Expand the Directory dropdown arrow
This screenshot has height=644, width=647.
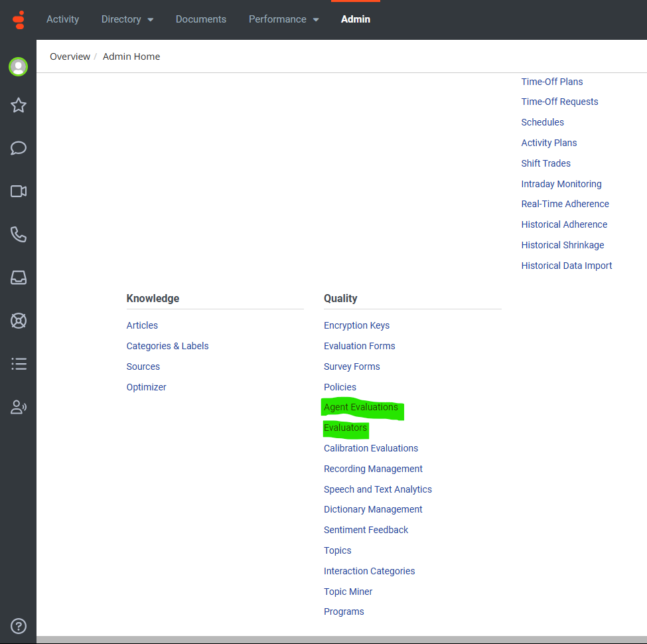coord(151,20)
